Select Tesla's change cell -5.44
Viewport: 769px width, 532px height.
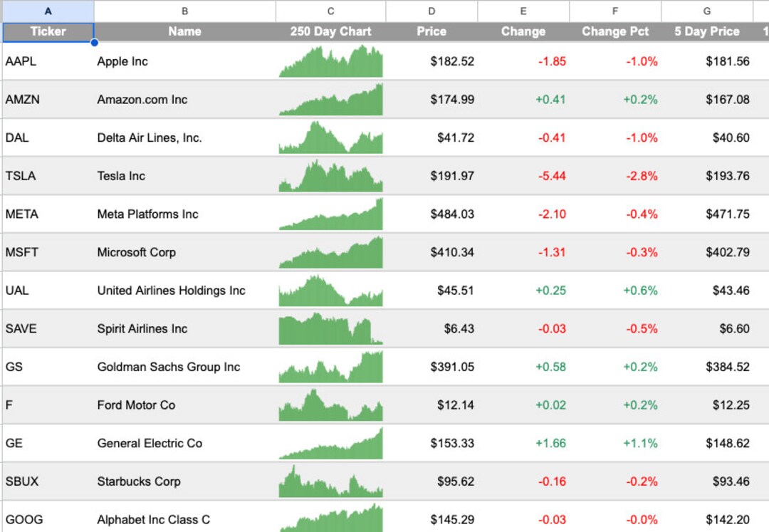pos(523,176)
